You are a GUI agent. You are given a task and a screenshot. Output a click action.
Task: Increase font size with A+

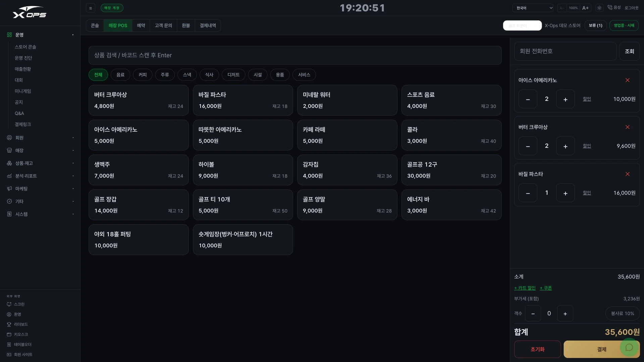coord(585,8)
